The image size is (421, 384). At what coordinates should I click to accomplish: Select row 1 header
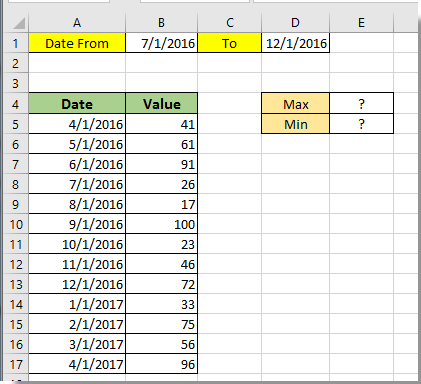pyautogui.click(x=16, y=43)
